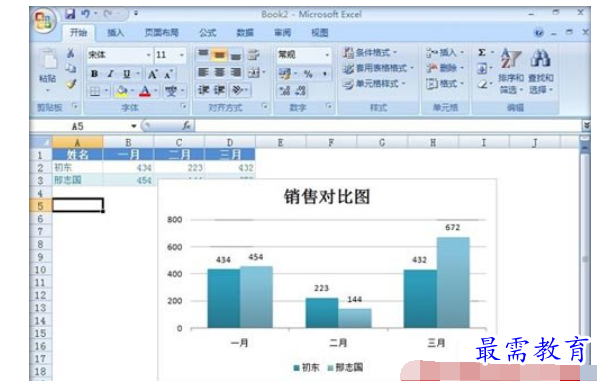Click the formula bar input field

[x=388, y=126]
